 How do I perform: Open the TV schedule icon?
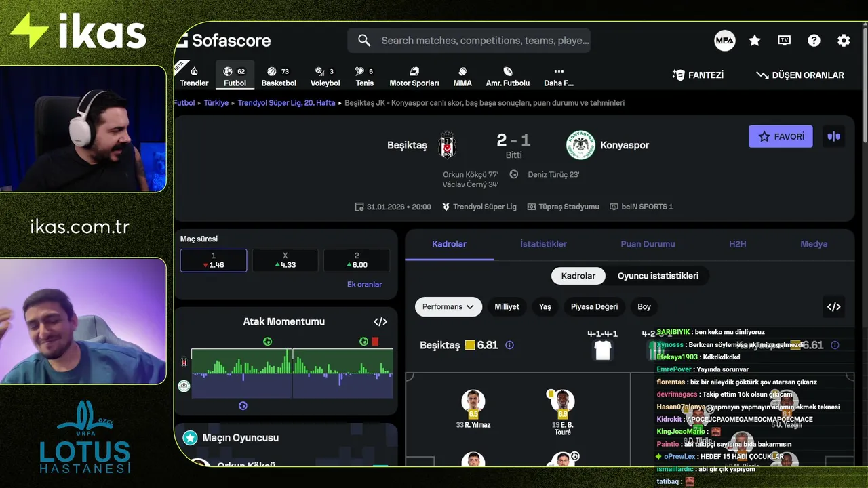(785, 41)
